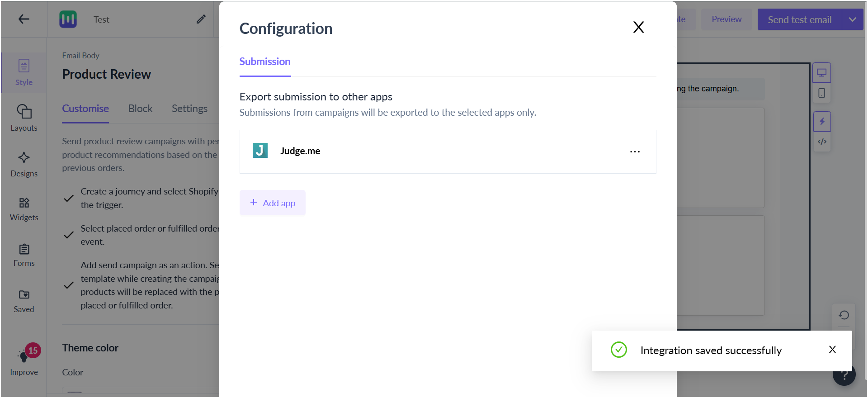868x398 pixels.
Task: Click the Mailmodo app logo
Action: point(68,19)
